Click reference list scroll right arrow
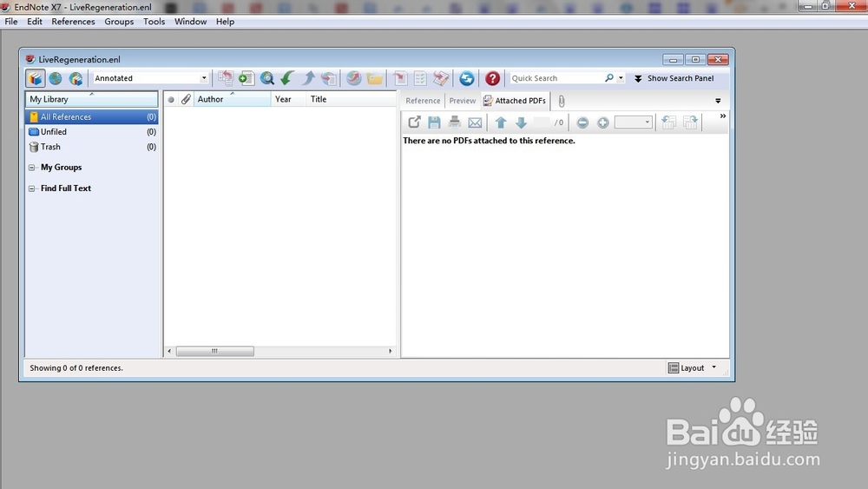The image size is (868, 489). (391, 351)
